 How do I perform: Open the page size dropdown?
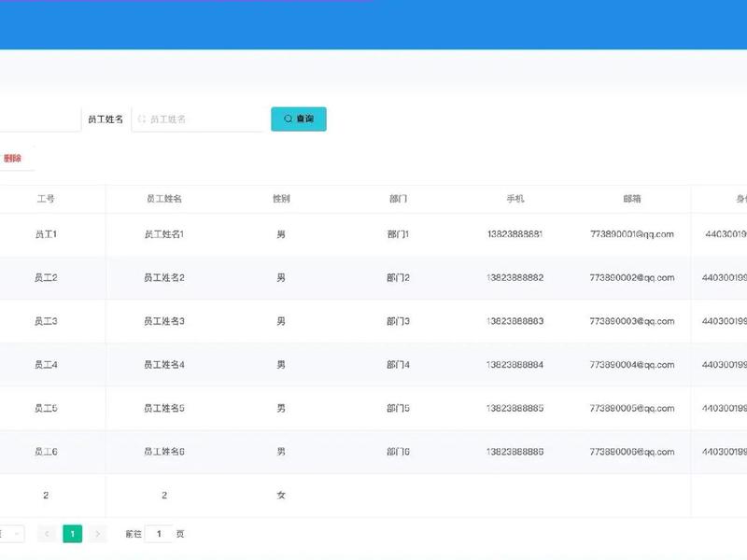coord(12,534)
